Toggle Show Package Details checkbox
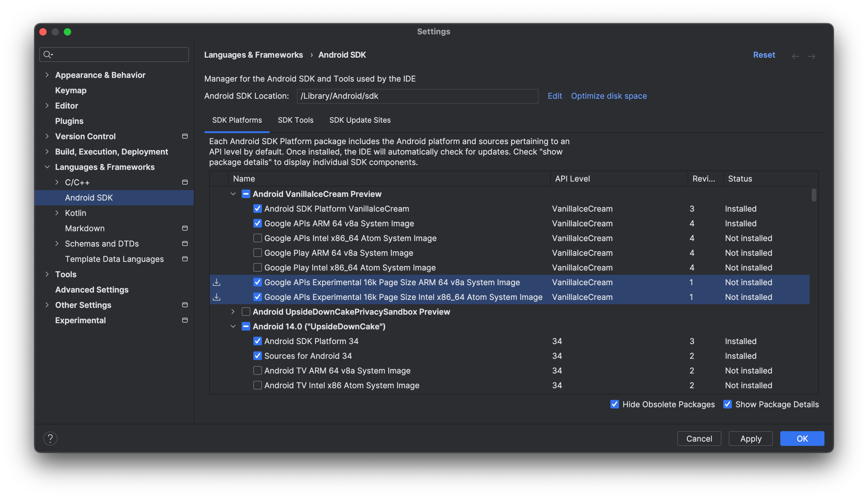The image size is (868, 498). pyautogui.click(x=727, y=404)
